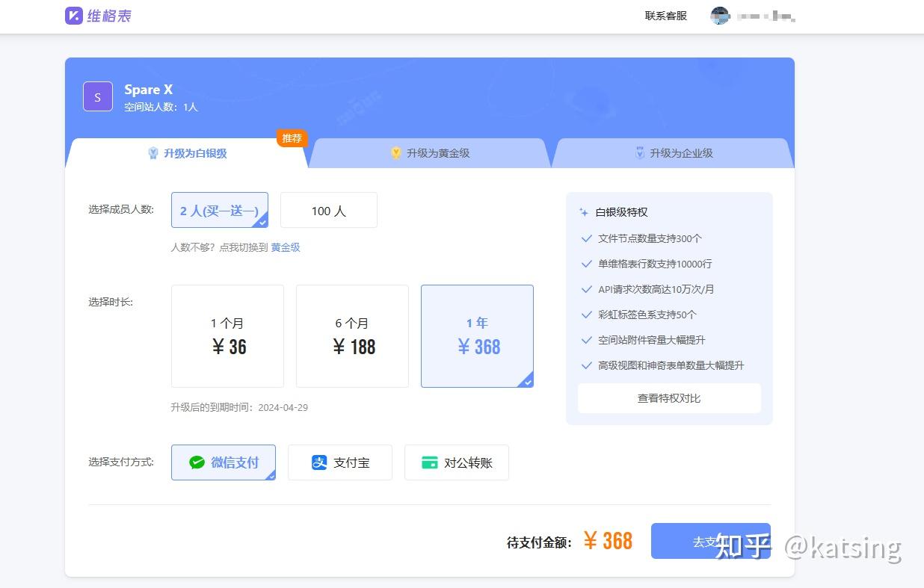Select the 100人 member option
This screenshot has height=588, width=924.
coord(329,210)
